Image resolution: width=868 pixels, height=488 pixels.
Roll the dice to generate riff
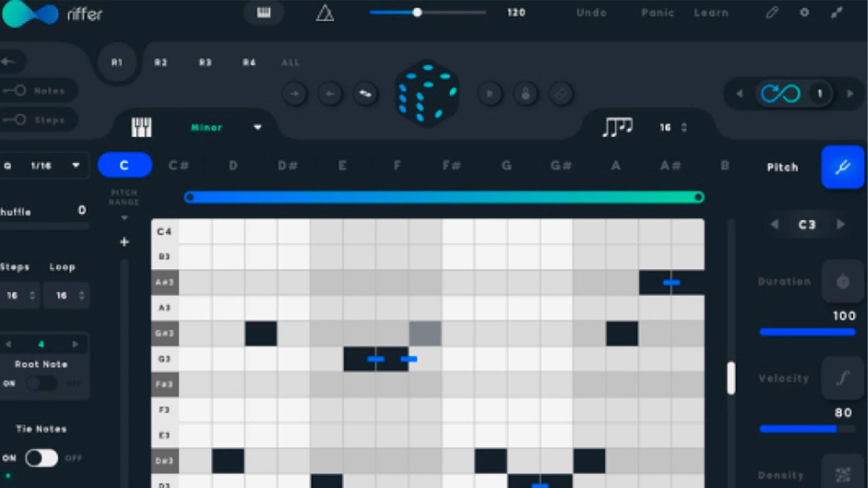tap(427, 94)
